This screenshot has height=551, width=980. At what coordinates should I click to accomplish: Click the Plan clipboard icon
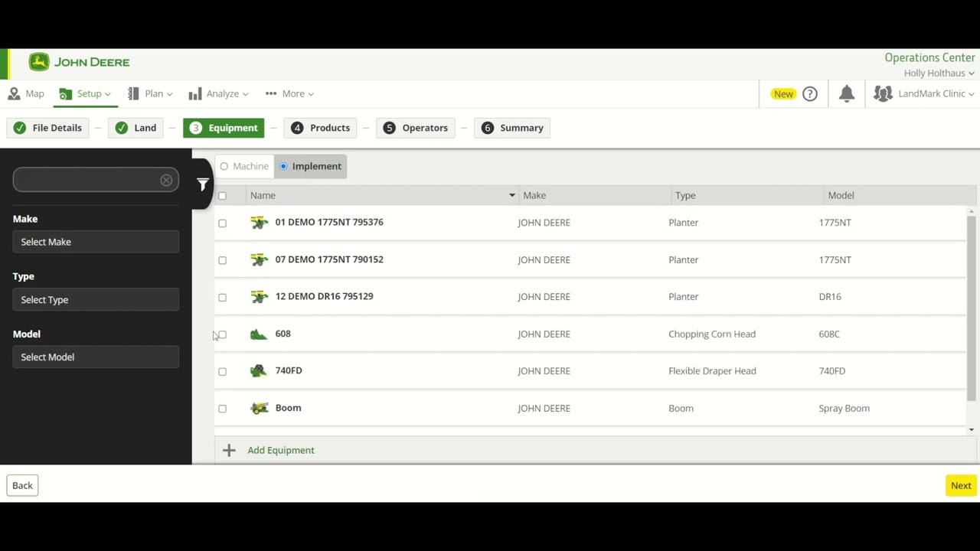point(133,93)
